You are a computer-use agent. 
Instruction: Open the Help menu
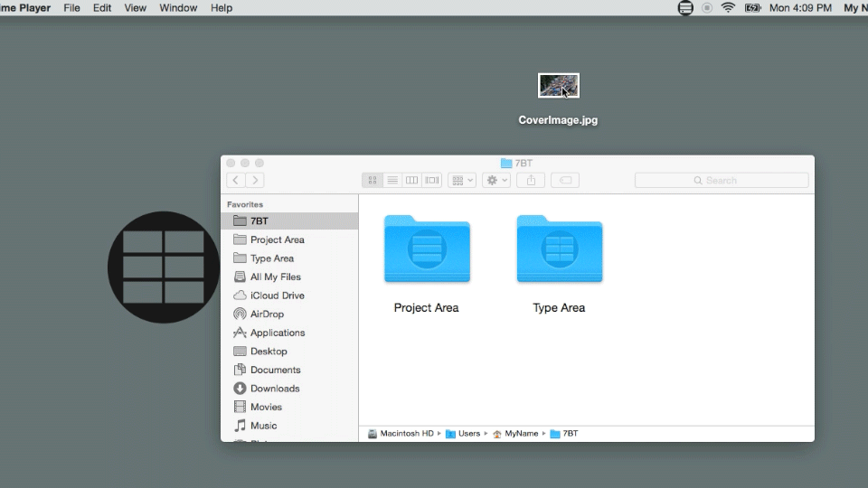click(x=222, y=8)
